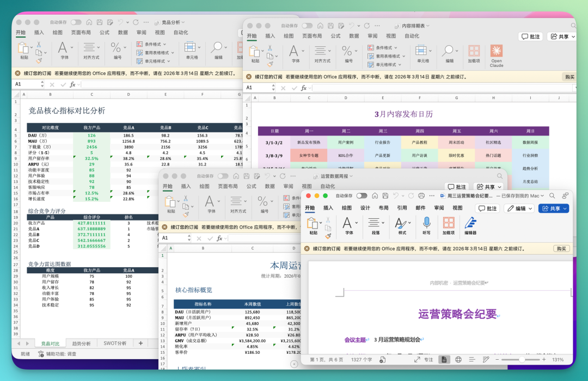588x381 pixels.
Task: Dismiss the renewal notice in Word window
Action: [x=307, y=249]
